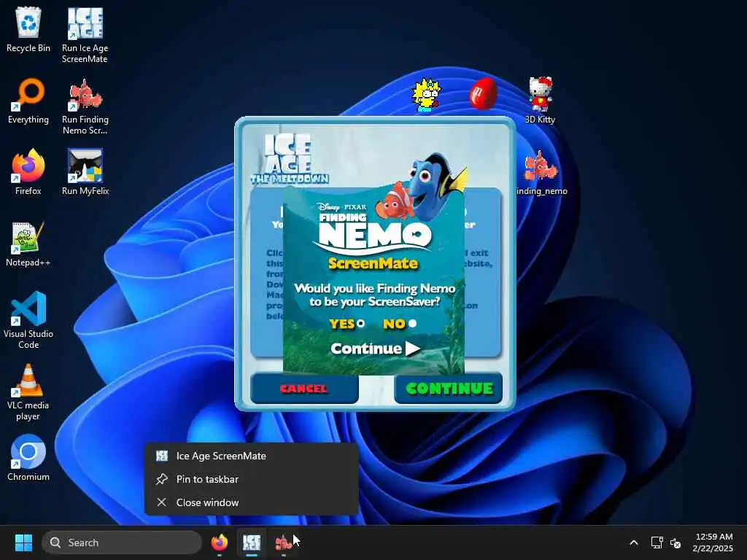Open the clock showing 12:59 AM
The image size is (747, 560).
pyautogui.click(x=713, y=542)
